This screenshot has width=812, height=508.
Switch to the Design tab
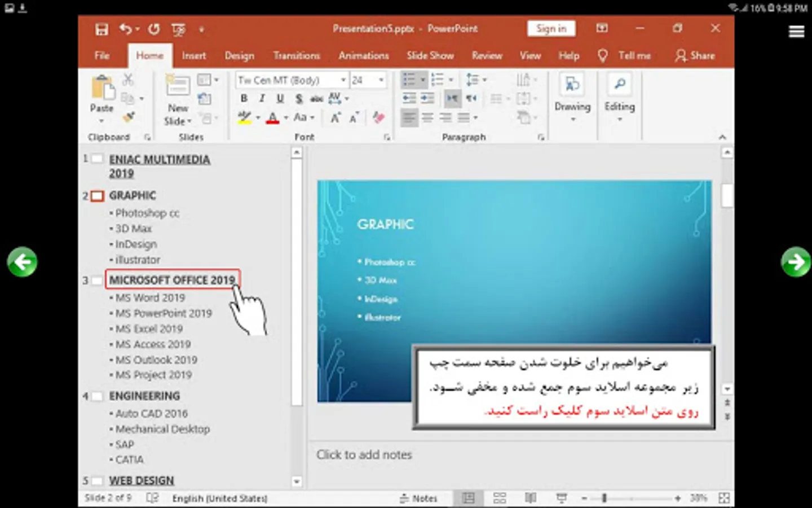pos(239,55)
